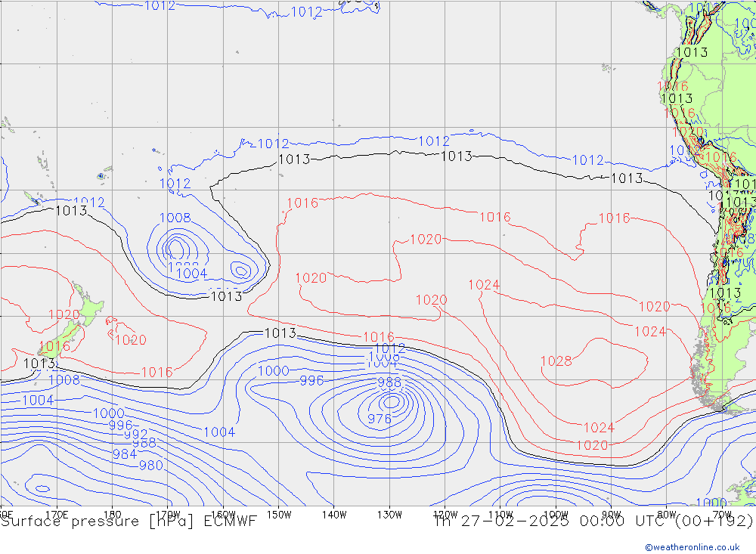
Task: Select the 150W longitude label
Action: pyautogui.click(x=279, y=515)
